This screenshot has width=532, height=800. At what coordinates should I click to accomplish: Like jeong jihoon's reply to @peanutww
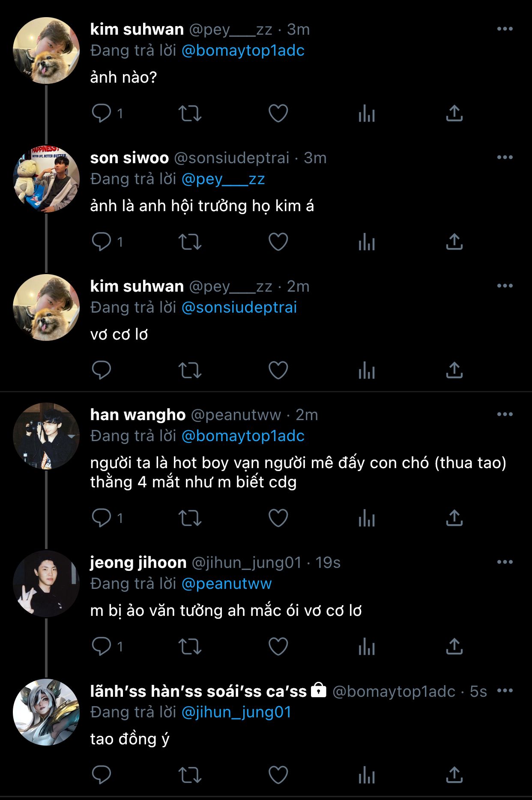[278, 647]
